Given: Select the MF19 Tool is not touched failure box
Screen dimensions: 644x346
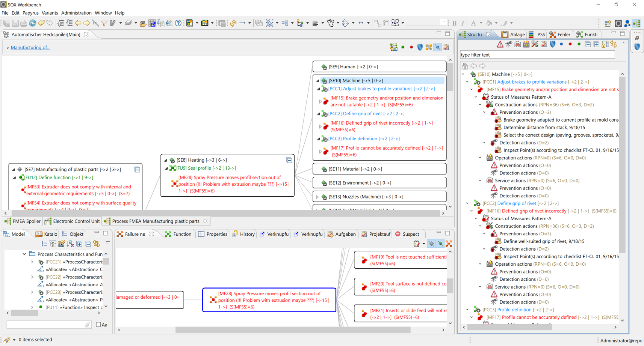Looking at the screenshot, I should (401, 260).
